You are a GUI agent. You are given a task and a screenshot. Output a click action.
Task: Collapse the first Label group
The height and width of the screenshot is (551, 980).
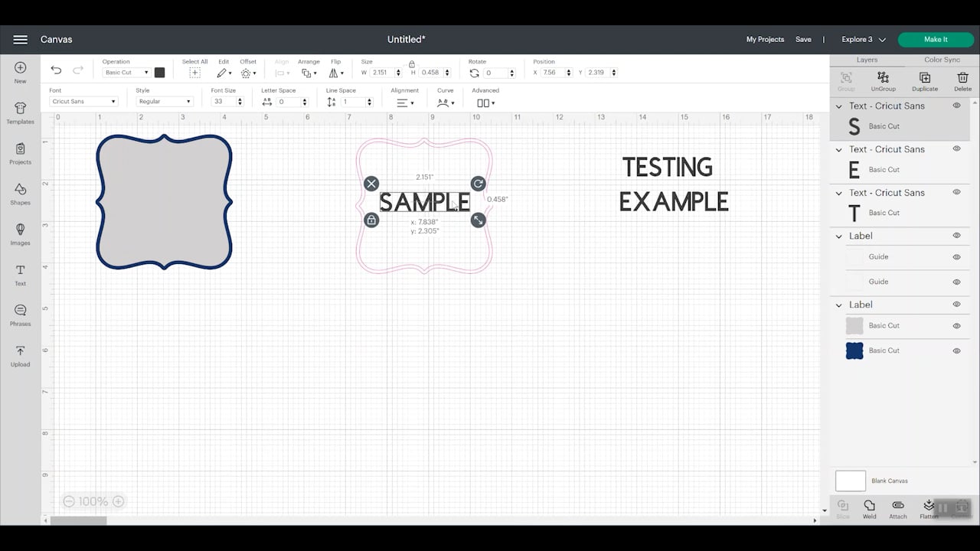click(x=839, y=236)
